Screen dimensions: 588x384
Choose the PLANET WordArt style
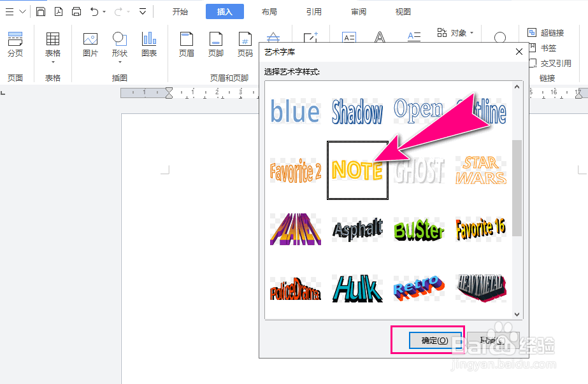click(295, 229)
